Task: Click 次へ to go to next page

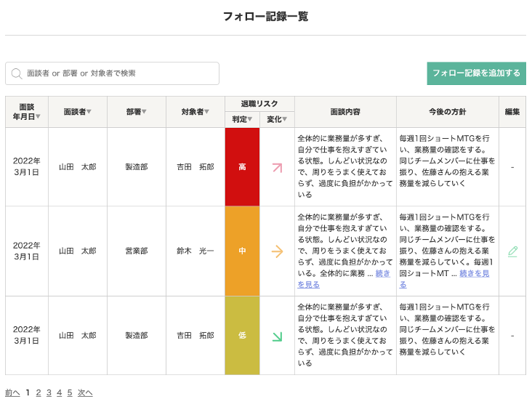Action: (85, 393)
